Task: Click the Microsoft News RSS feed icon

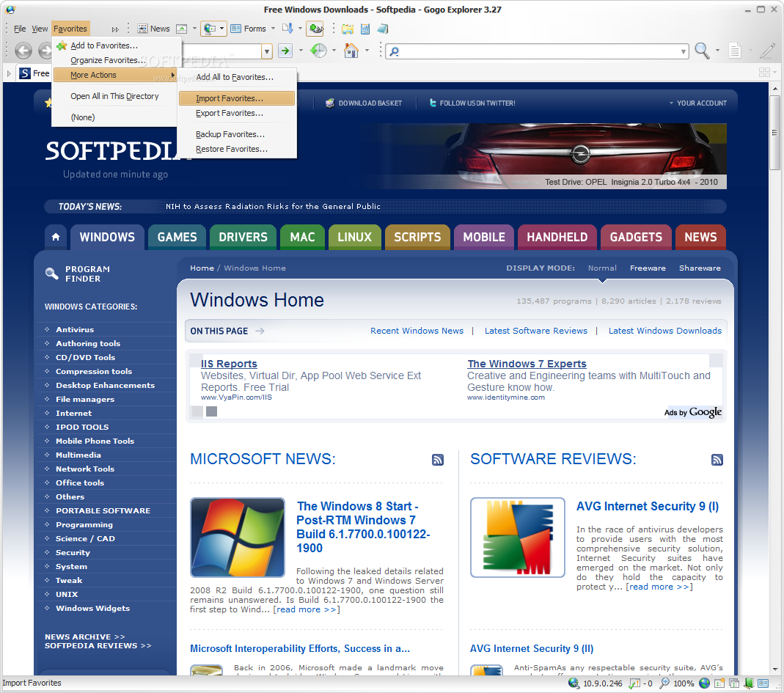Action: [438, 460]
